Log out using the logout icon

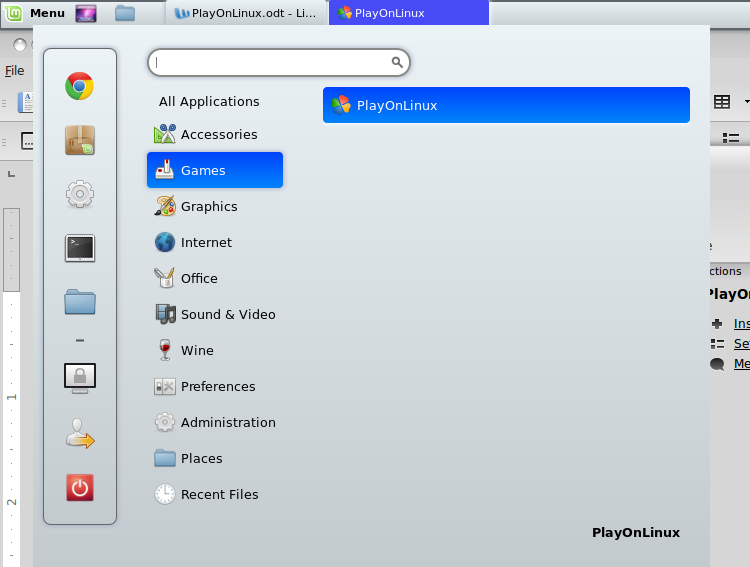pos(80,434)
